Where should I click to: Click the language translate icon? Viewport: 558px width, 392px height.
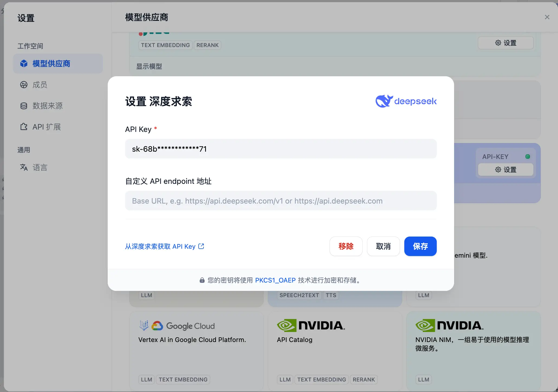24,167
